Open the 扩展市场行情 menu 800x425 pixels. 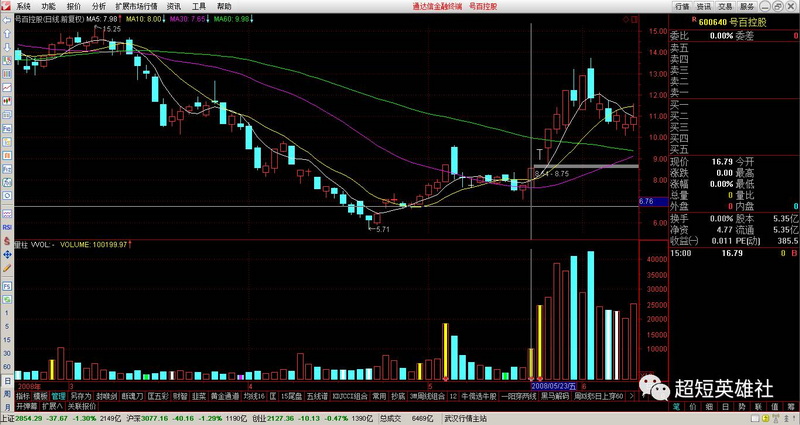pos(136,6)
